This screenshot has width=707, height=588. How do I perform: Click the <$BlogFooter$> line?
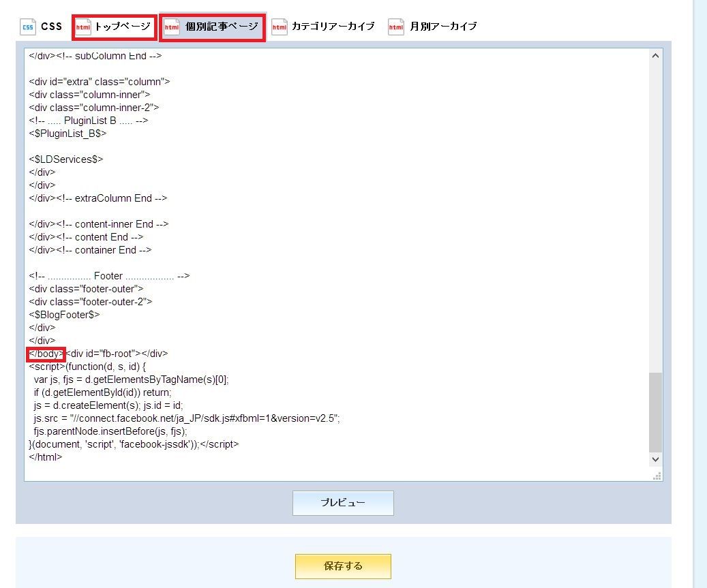pyautogui.click(x=64, y=315)
